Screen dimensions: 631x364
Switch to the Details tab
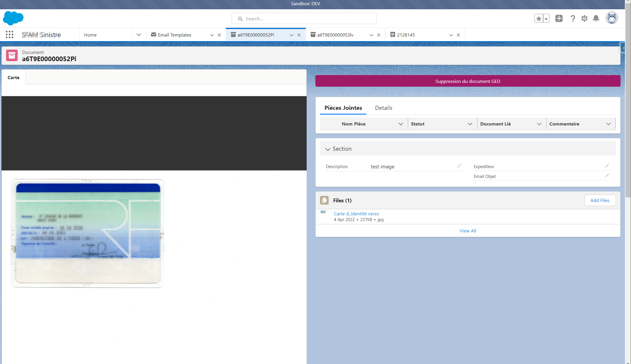[383, 108]
